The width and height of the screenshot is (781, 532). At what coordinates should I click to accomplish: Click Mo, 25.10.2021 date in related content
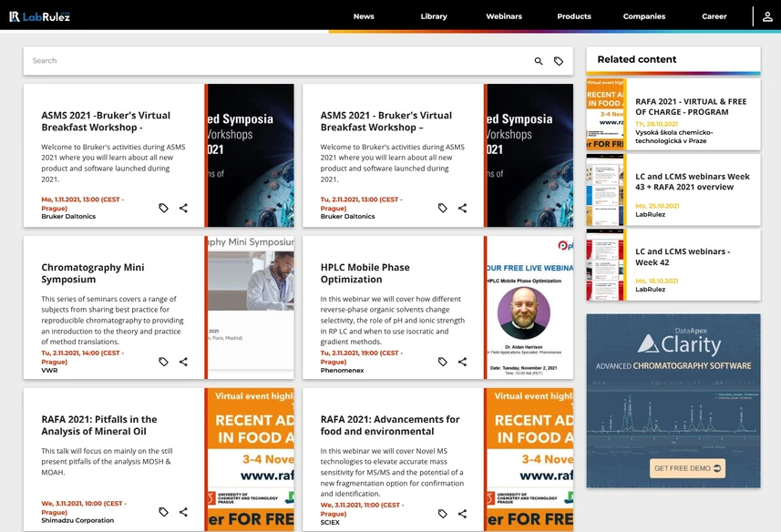pyautogui.click(x=657, y=206)
